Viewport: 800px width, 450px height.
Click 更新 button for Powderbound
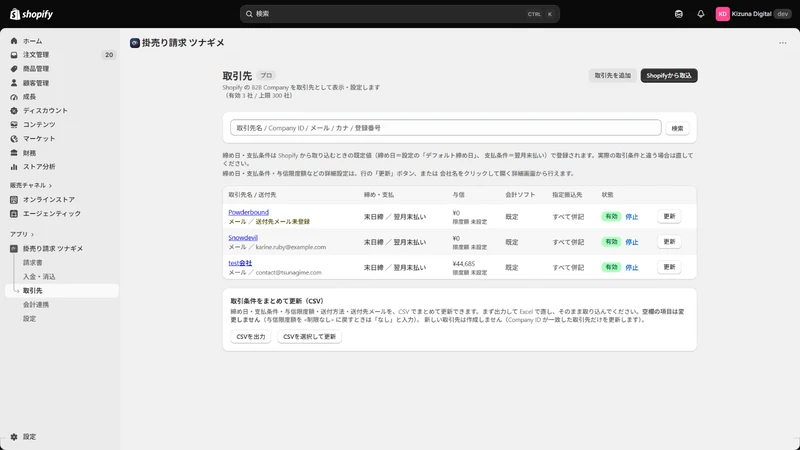point(669,216)
